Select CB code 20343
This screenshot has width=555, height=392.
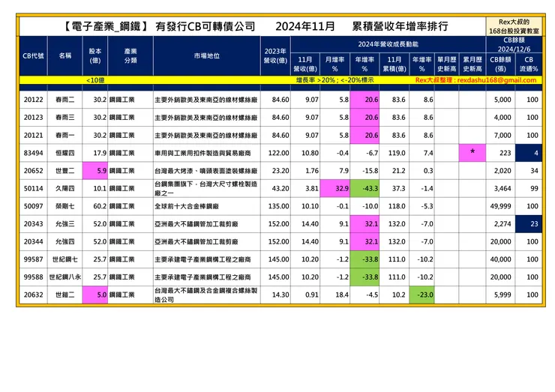(x=33, y=223)
